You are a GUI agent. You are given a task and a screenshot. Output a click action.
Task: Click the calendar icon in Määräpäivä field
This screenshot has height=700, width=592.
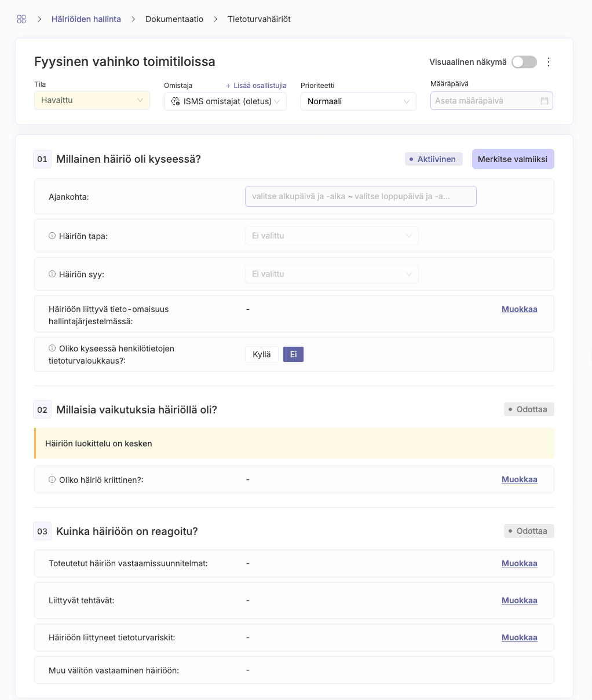[545, 101]
